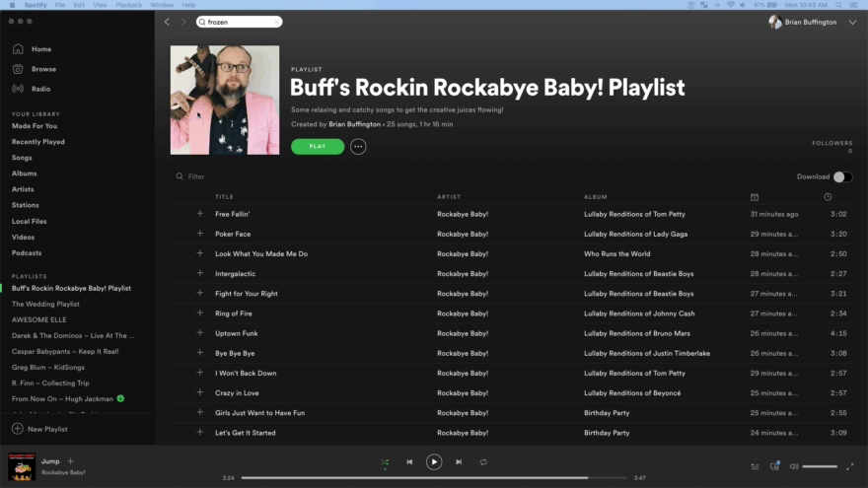Open the Window menu
Screen dimensions: 868x488
[x=162, y=5]
